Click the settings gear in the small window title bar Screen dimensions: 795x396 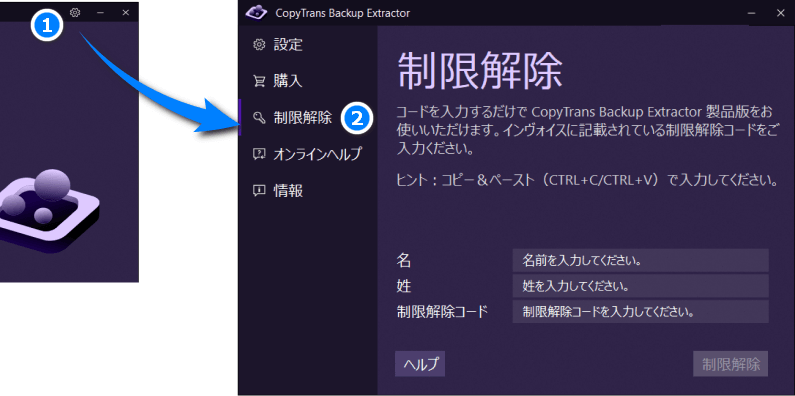pyautogui.click(x=75, y=13)
